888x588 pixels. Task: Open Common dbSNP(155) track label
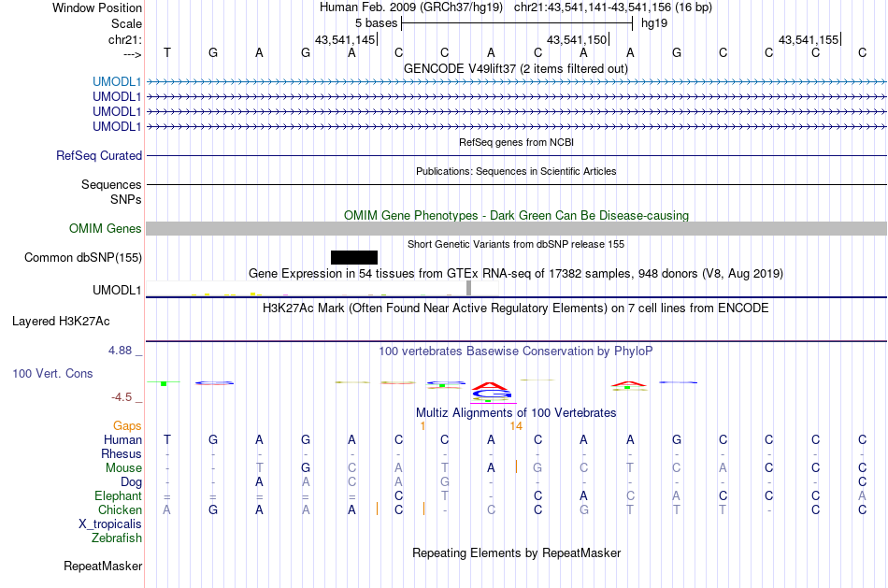click(83, 257)
